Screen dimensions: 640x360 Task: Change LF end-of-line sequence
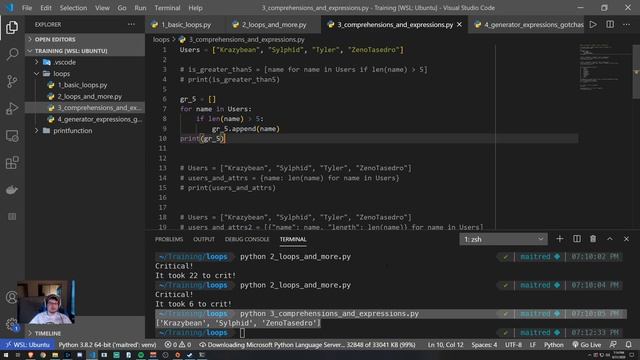coord(533,344)
